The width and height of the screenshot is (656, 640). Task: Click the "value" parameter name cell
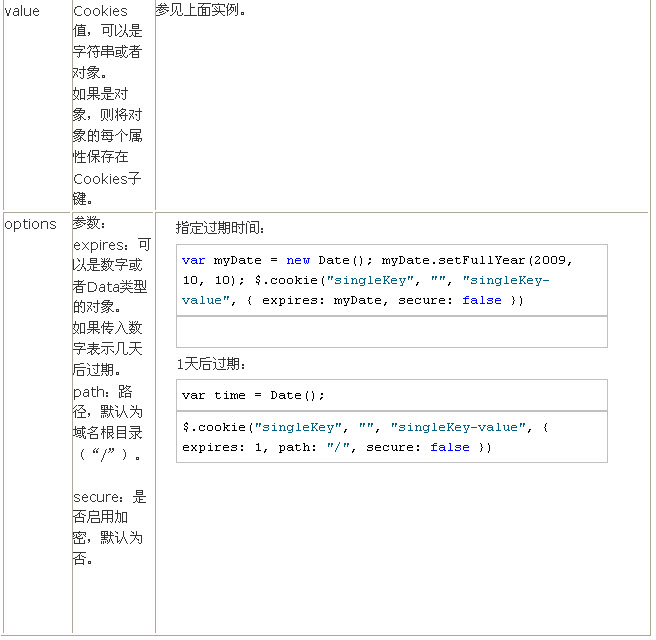point(22,11)
